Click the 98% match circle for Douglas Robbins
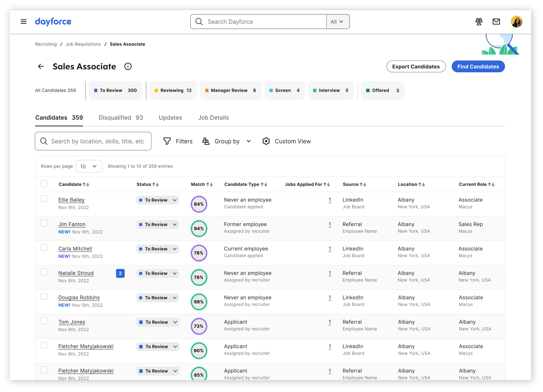This screenshot has height=392, width=543. pyautogui.click(x=199, y=302)
